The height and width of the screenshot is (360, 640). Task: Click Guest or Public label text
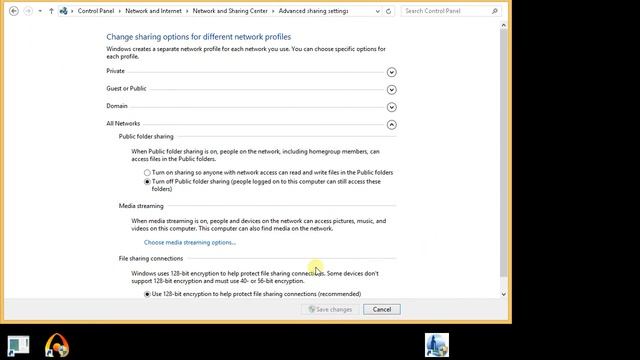(126, 88)
